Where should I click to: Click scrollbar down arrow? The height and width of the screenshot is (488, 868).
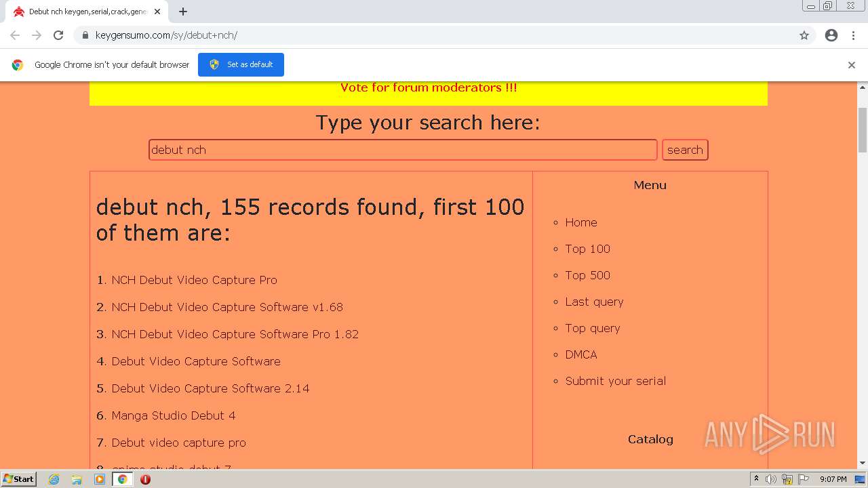[863, 463]
